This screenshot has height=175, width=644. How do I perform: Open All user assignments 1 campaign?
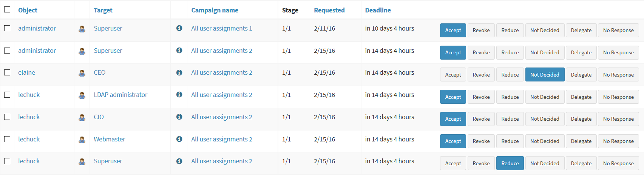(x=221, y=28)
